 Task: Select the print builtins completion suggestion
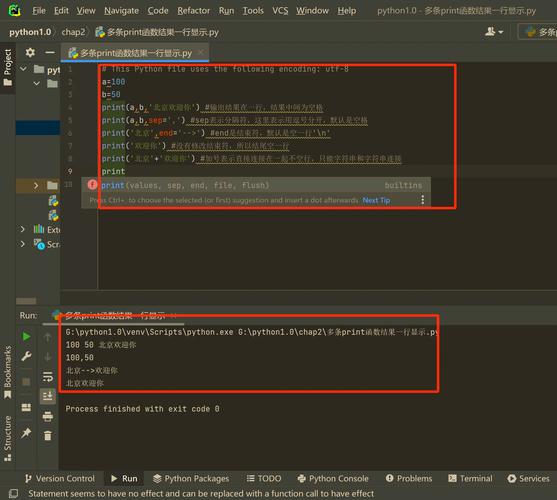coord(256,185)
